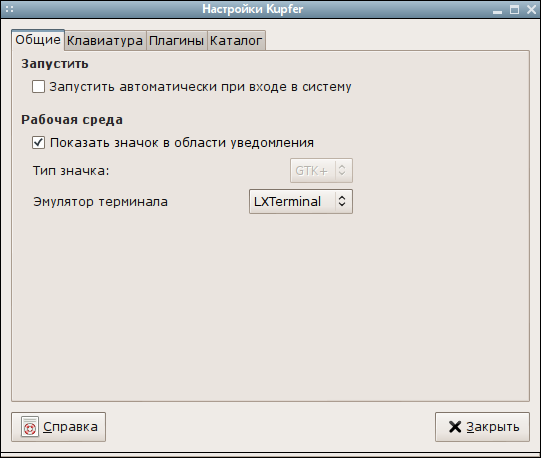Click the Настройки Kupfer title text
The width and height of the screenshot is (541, 458).
point(253,9)
